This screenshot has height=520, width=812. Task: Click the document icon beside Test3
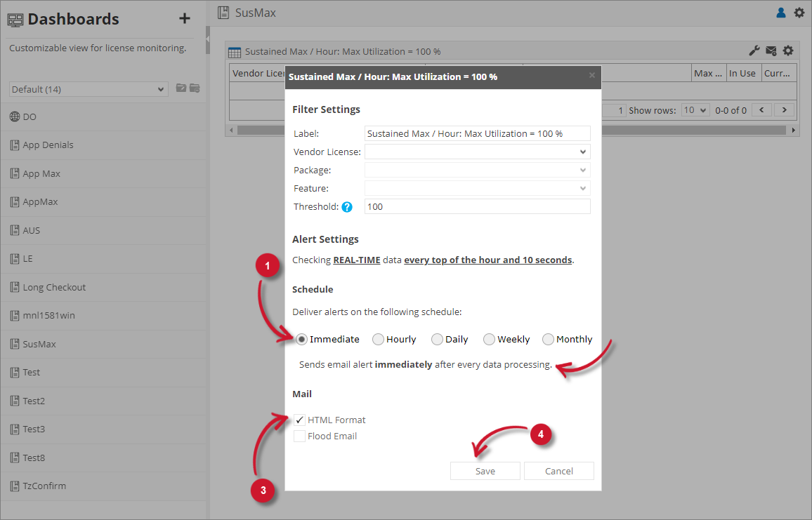click(x=15, y=429)
